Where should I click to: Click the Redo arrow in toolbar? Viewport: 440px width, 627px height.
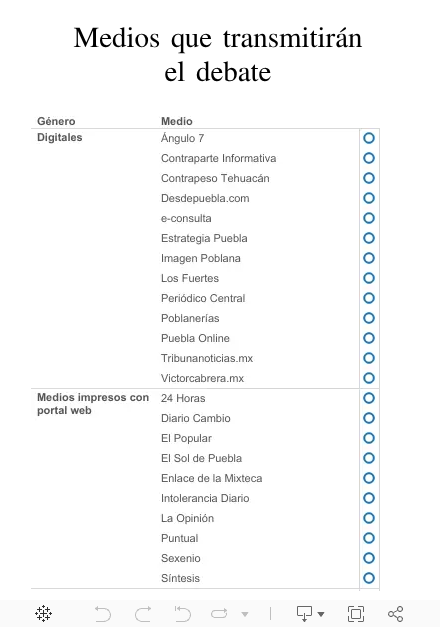[143, 613]
